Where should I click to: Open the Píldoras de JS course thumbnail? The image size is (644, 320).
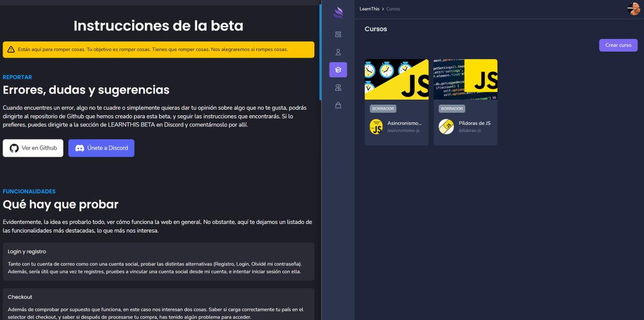465,79
